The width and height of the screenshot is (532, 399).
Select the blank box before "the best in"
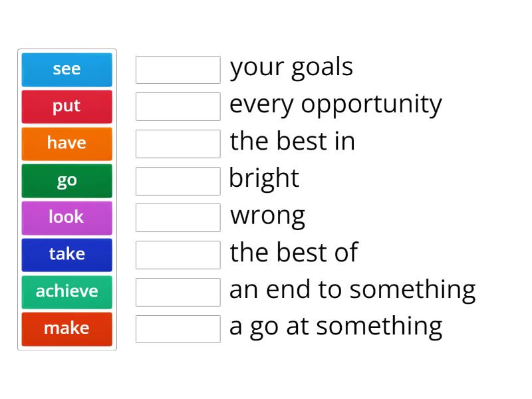pyautogui.click(x=178, y=143)
